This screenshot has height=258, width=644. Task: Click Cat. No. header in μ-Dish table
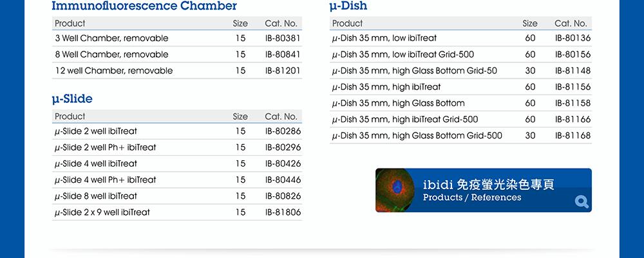click(x=571, y=23)
